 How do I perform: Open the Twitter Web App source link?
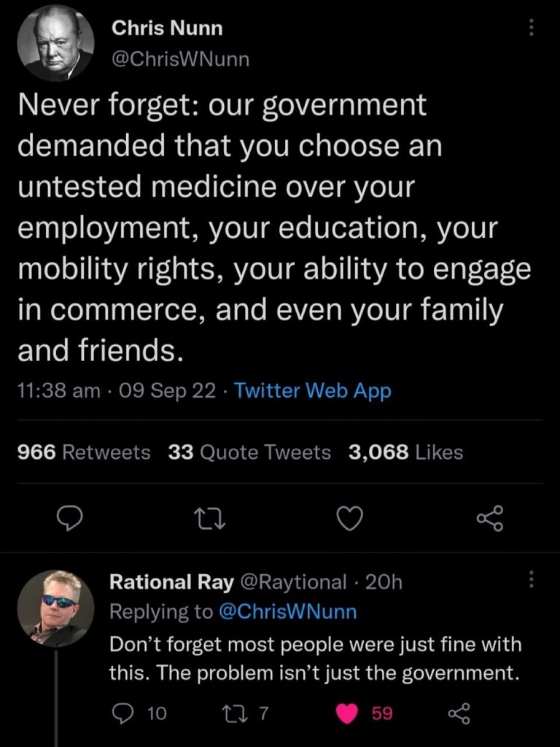tap(313, 391)
